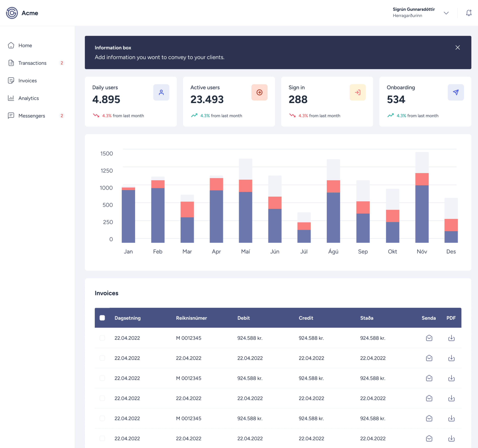Viewport: 478px width, 448px height.
Task: Click the Active users arrow-circle icon
Action: point(259,92)
